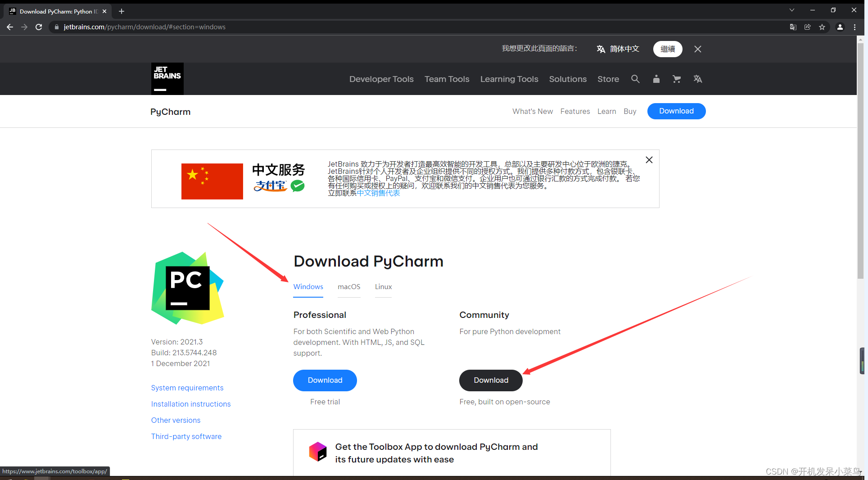Select 简体中文 language option
Viewport: 868px width, 480px height.
pos(618,49)
